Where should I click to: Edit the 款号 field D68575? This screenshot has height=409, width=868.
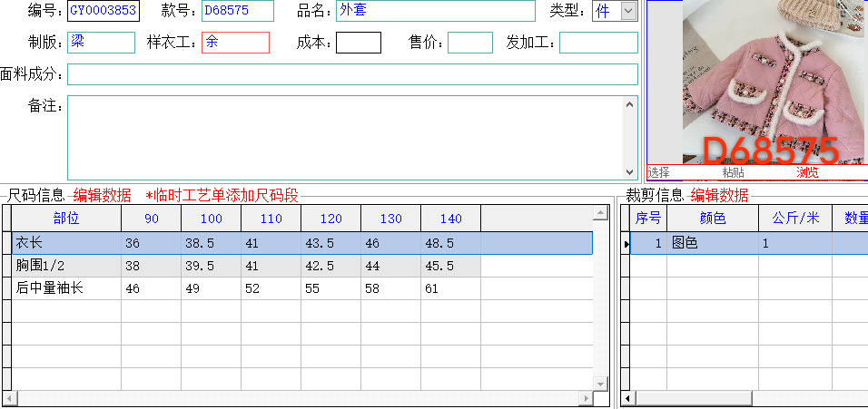[x=238, y=11]
